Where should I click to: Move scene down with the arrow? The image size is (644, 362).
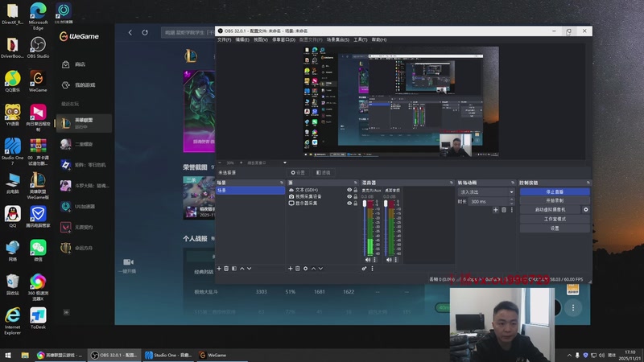250,269
